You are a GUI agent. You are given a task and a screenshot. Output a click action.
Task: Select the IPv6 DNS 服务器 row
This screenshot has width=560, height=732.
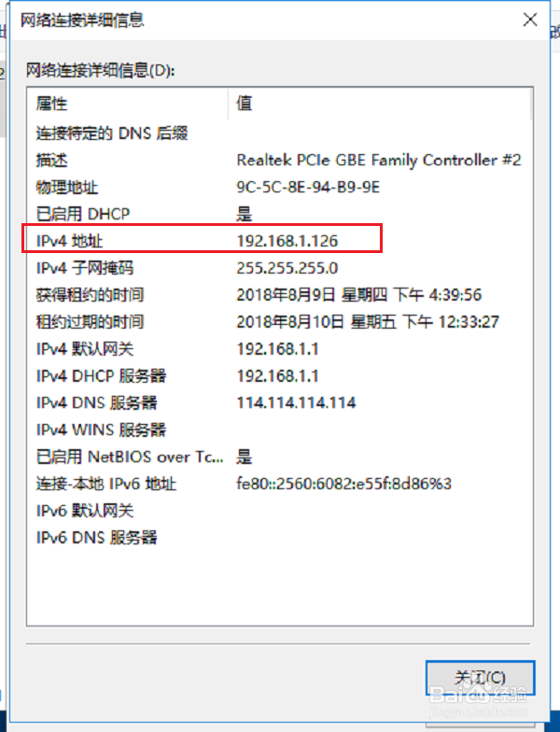[x=279, y=538]
